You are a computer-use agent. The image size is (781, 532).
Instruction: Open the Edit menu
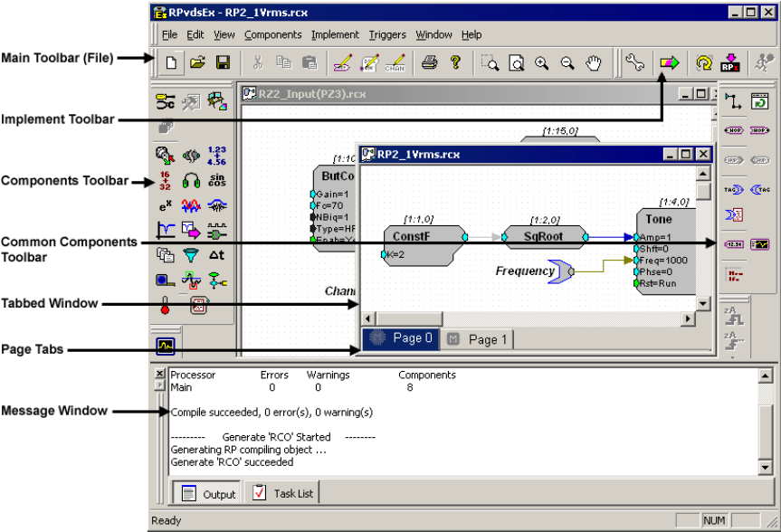(195, 35)
